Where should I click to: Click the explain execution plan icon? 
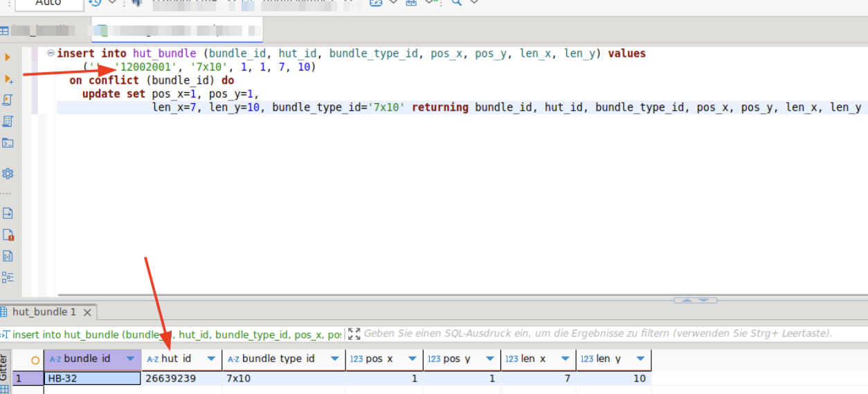point(8,122)
